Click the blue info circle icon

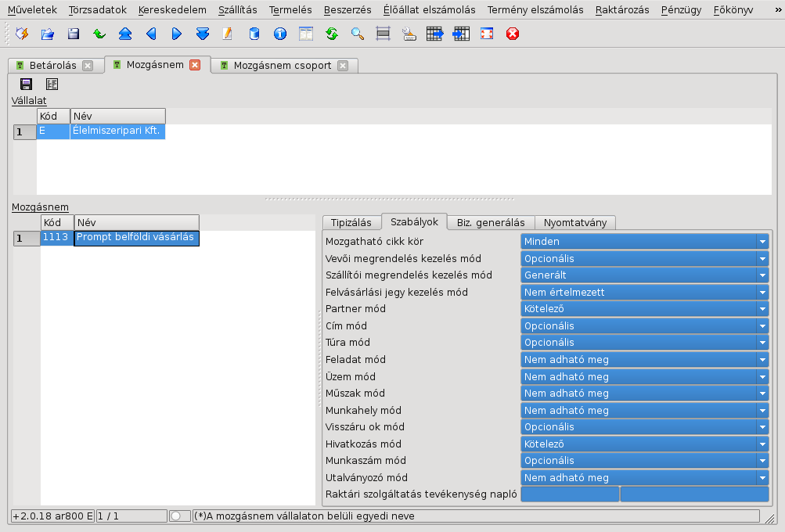280,34
